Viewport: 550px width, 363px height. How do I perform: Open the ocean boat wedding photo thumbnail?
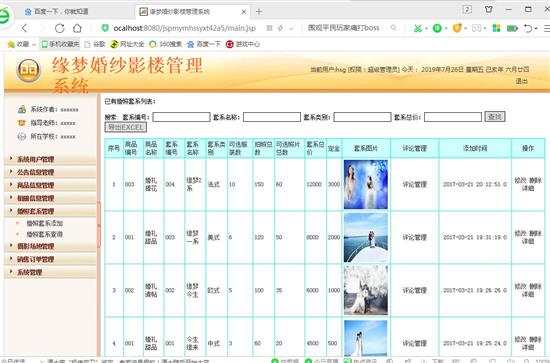click(366, 237)
